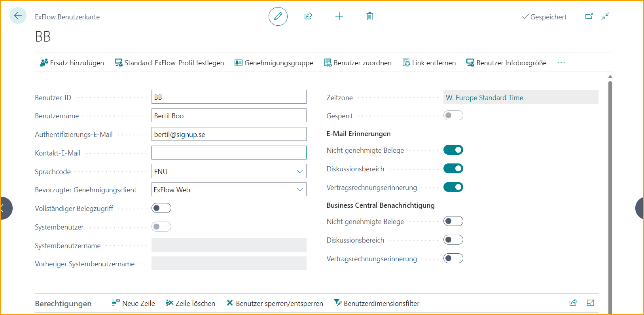Screen dimensions: 644x315
Task: Click Benutzer Infoboxgröße action
Action: [506, 63]
